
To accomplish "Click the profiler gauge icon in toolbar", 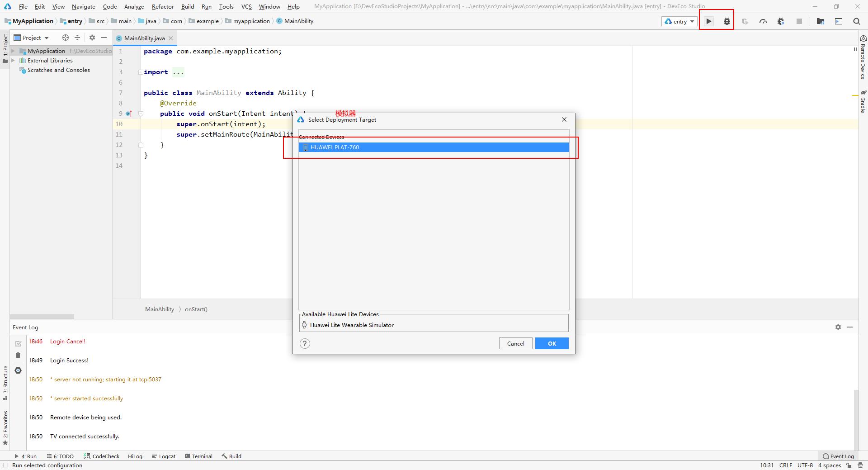I will [763, 21].
